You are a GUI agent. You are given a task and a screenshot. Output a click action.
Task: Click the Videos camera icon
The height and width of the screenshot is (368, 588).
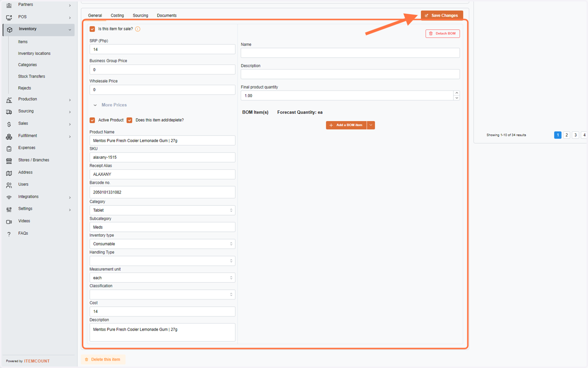pyautogui.click(x=9, y=221)
